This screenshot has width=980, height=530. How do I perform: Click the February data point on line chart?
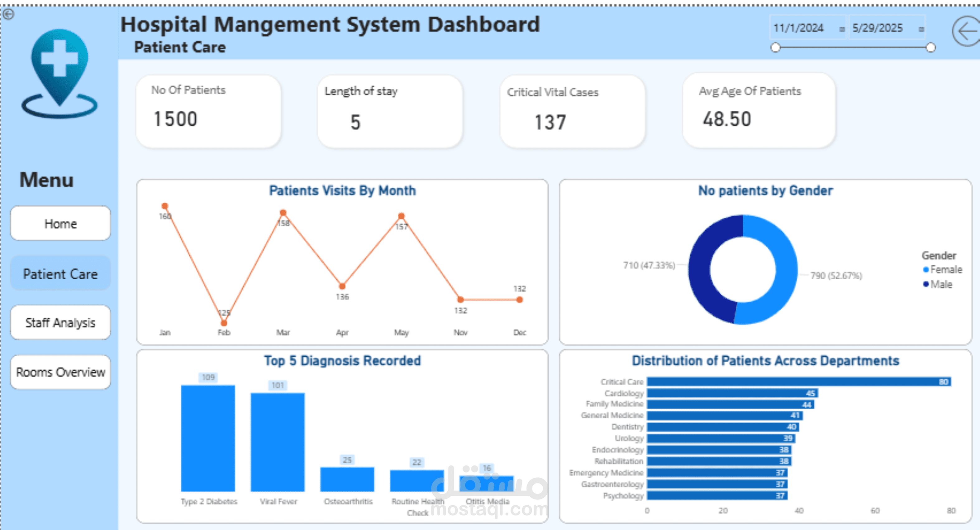pyautogui.click(x=224, y=323)
